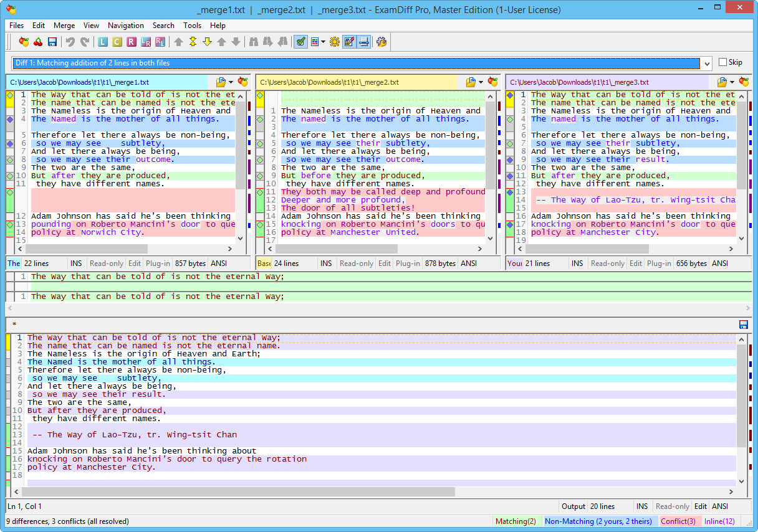Toggle the printer-style toolbar button

tap(363, 42)
